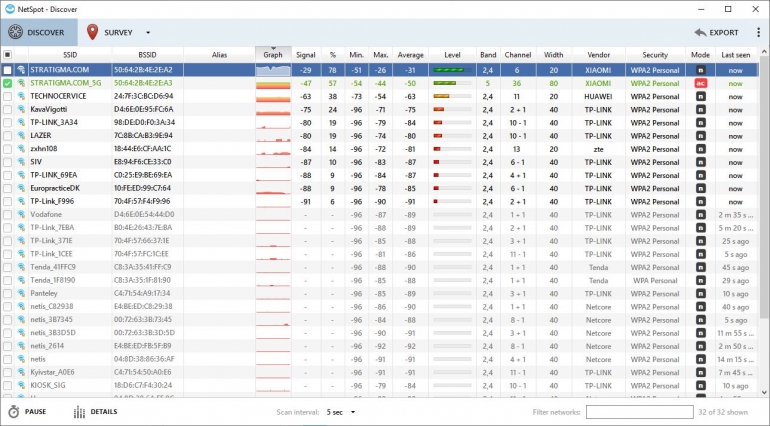Open the three-dot more options menu

click(x=759, y=32)
